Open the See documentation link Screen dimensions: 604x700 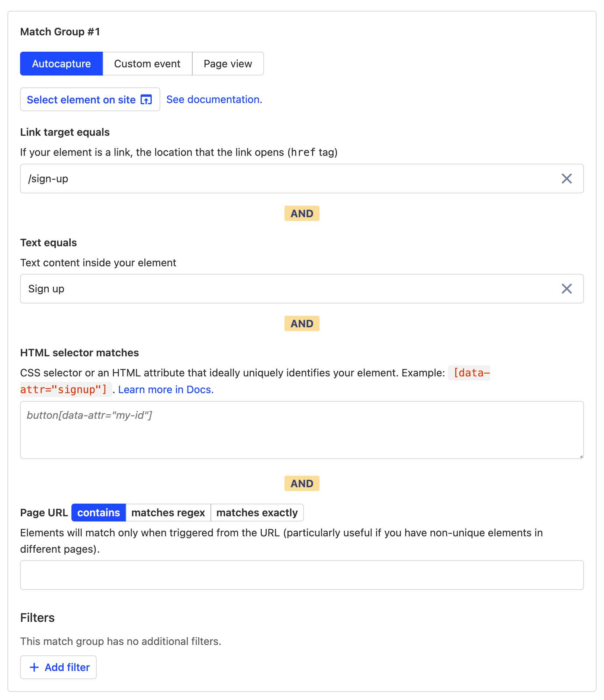(x=214, y=99)
